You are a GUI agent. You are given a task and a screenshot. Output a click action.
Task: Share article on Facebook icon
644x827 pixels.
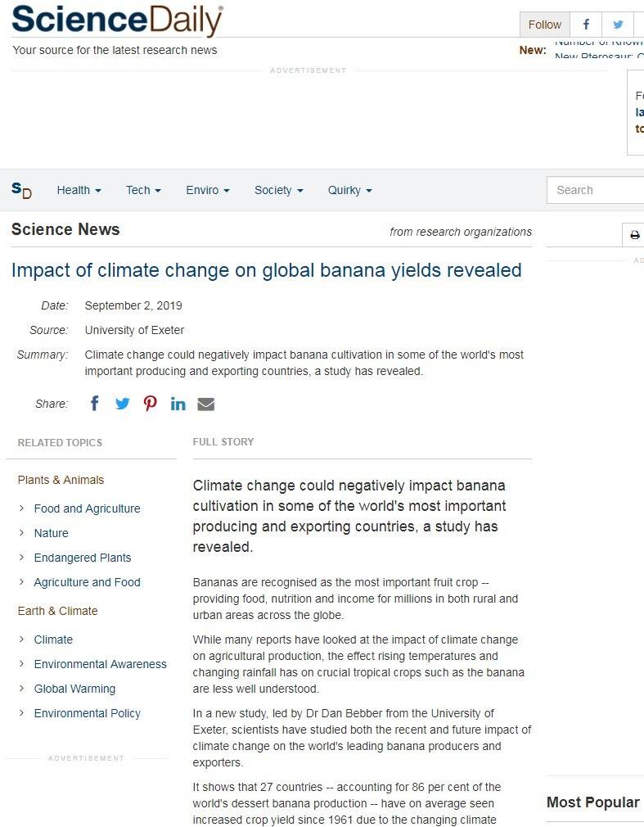[x=95, y=404]
